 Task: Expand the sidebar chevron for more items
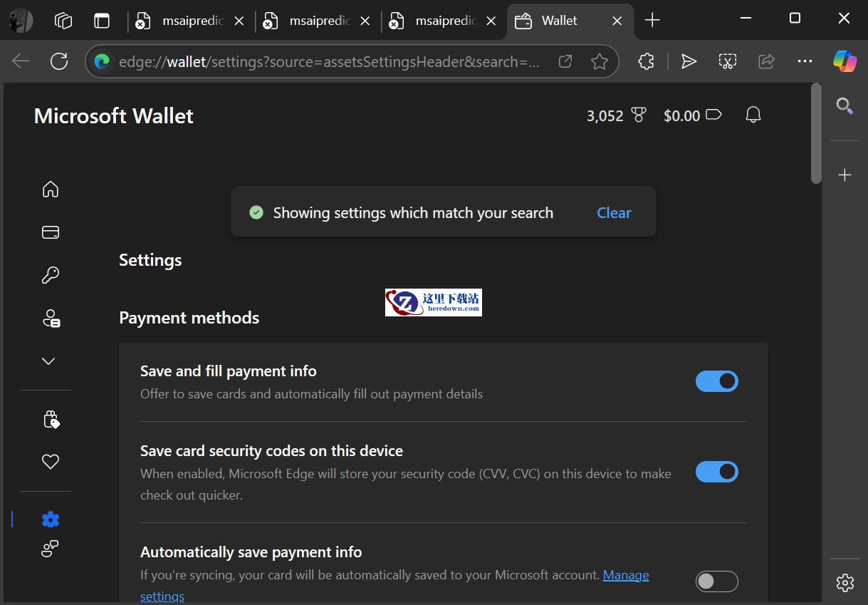pos(48,361)
